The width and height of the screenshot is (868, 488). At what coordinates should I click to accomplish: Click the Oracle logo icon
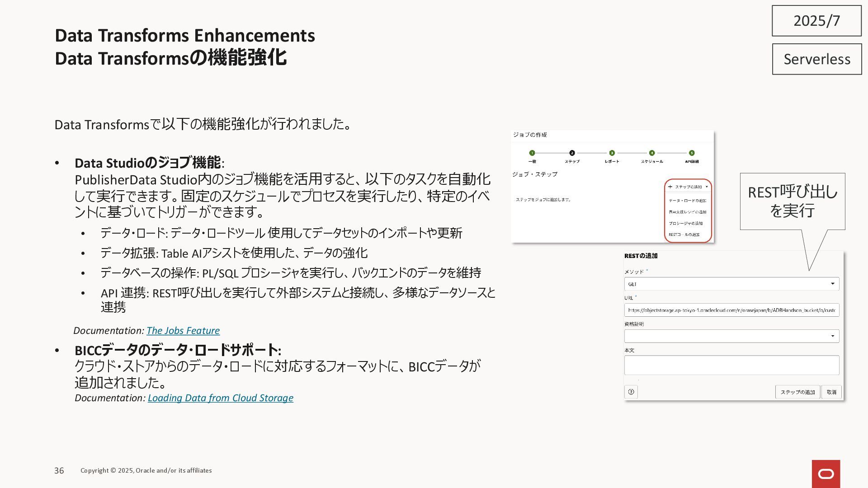click(x=826, y=474)
